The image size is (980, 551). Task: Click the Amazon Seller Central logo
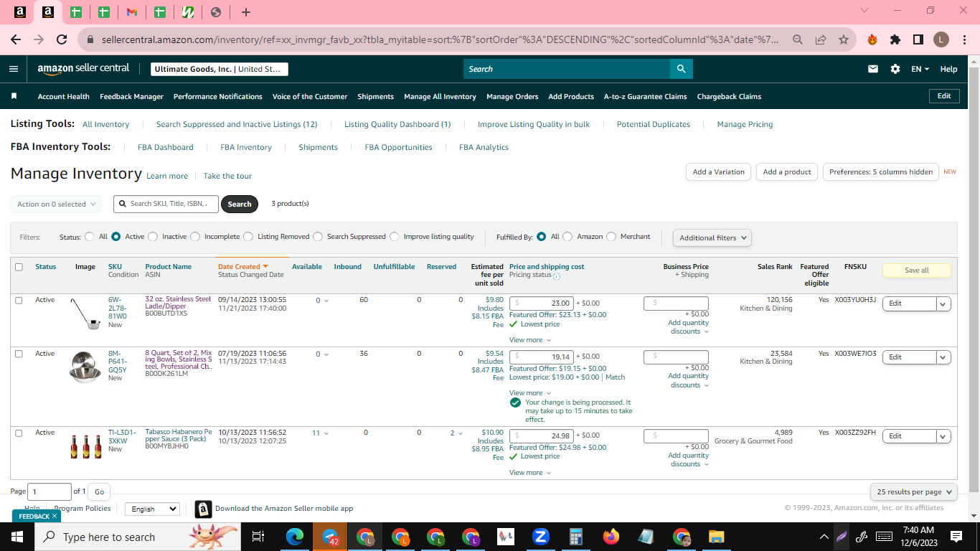coord(83,69)
